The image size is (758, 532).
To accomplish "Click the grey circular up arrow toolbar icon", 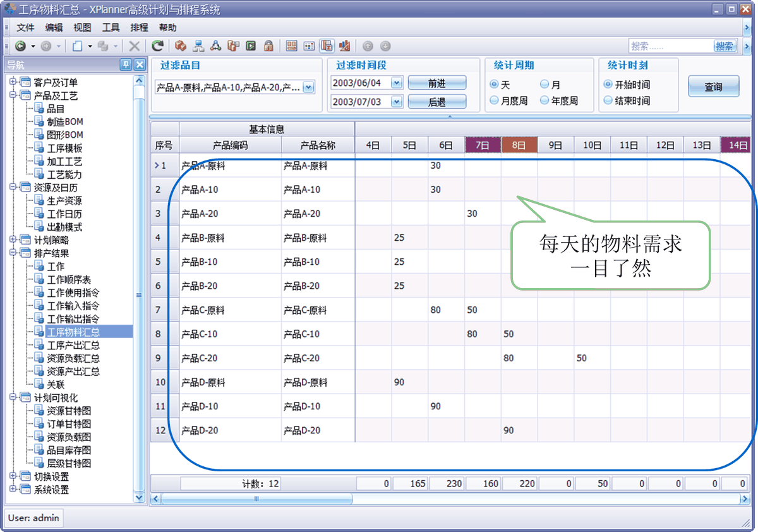I will pos(368,46).
